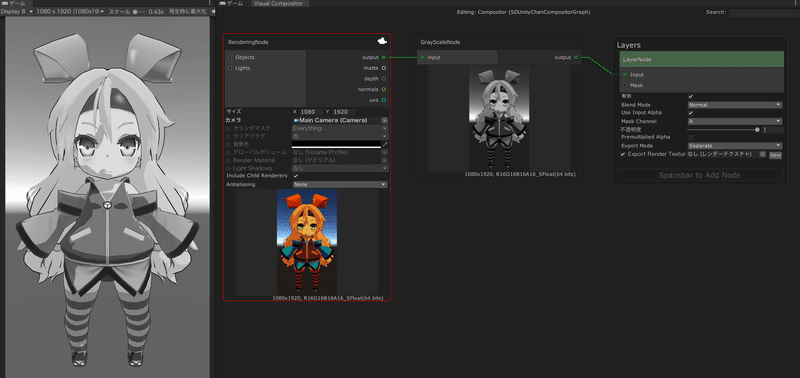Toggle the クリアフラグ override checkbox
800x378 pixels.
pyautogui.click(x=228, y=136)
